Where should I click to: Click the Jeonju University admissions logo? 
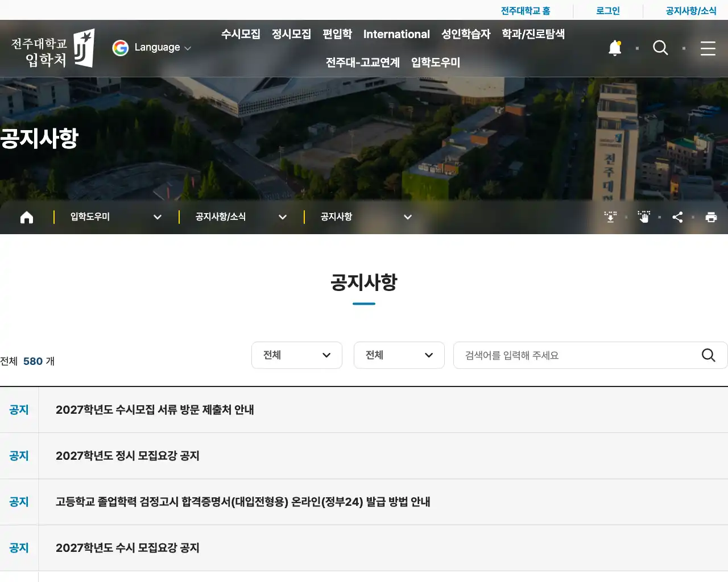point(53,49)
